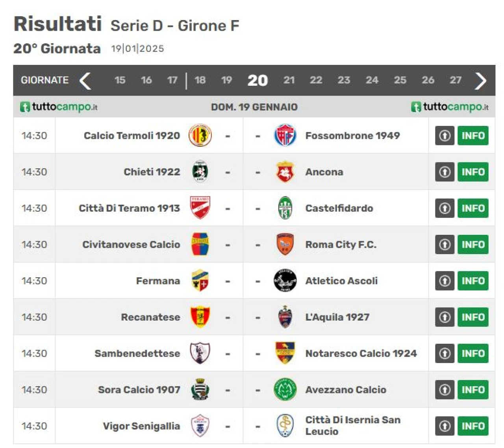Open INFO for Recanatese vs L'Aquila 1927

(x=473, y=317)
